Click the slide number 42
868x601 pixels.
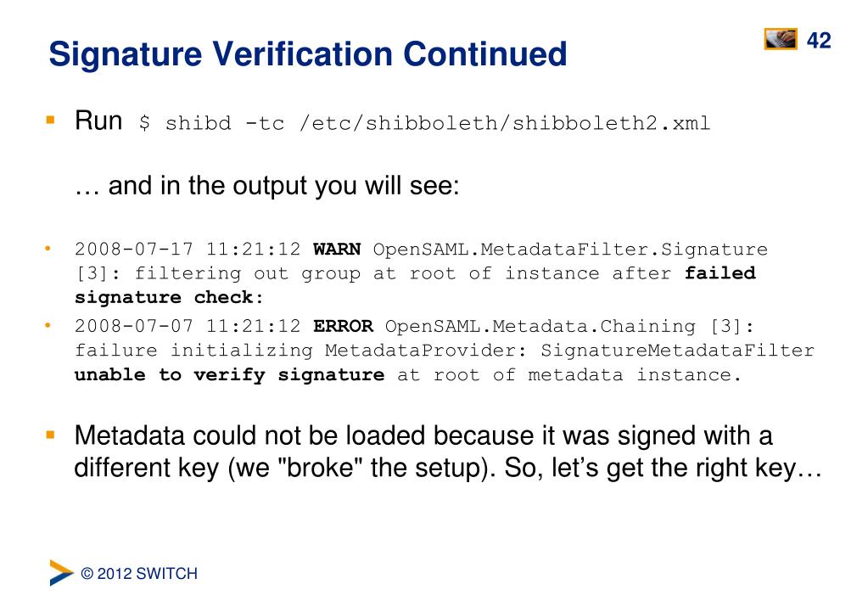coord(819,41)
